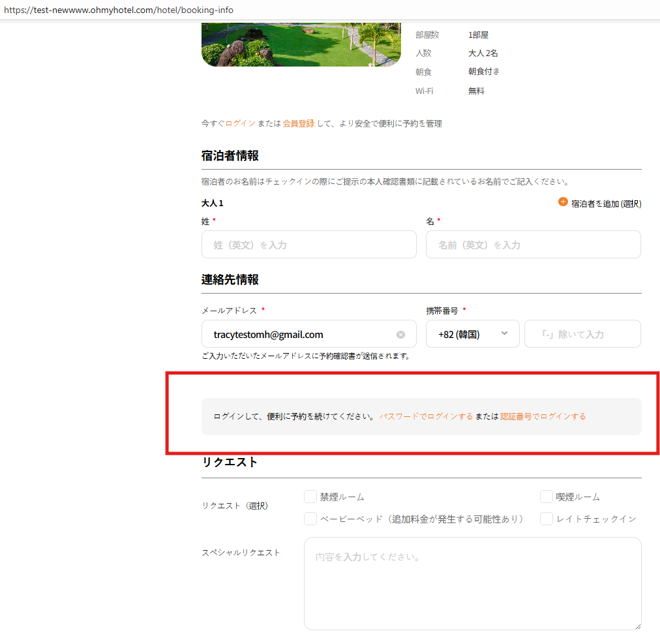Open the 会員登録 registration link
Screen dimensions: 660x644
coord(299,123)
